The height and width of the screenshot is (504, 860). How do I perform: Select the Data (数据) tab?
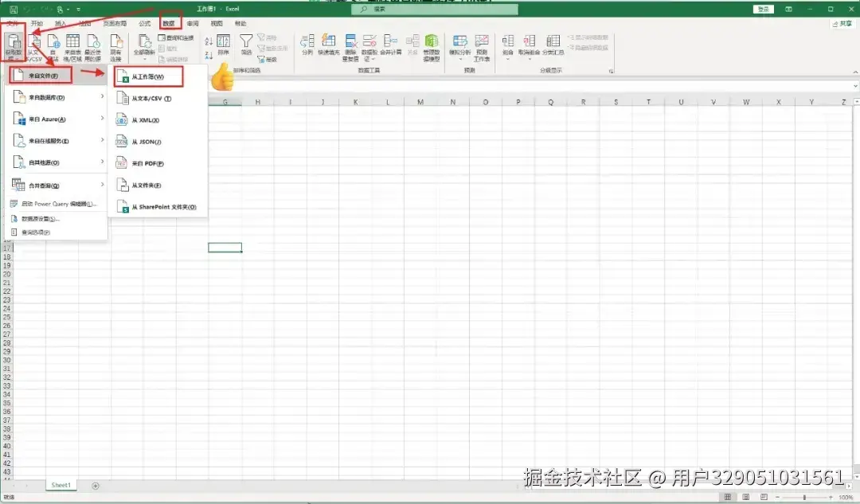pos(169,24)
